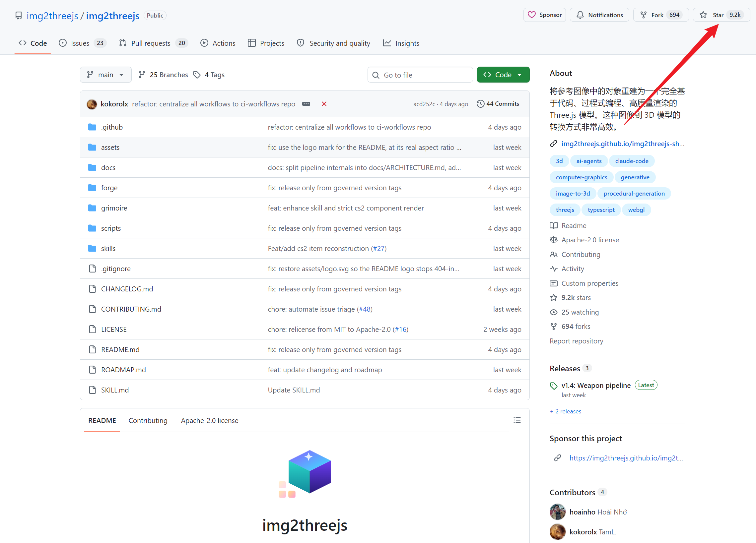Open pull request #48 link in CONTRIBUTING row
This screenshot has width=756, height=543.
point(365,309)
